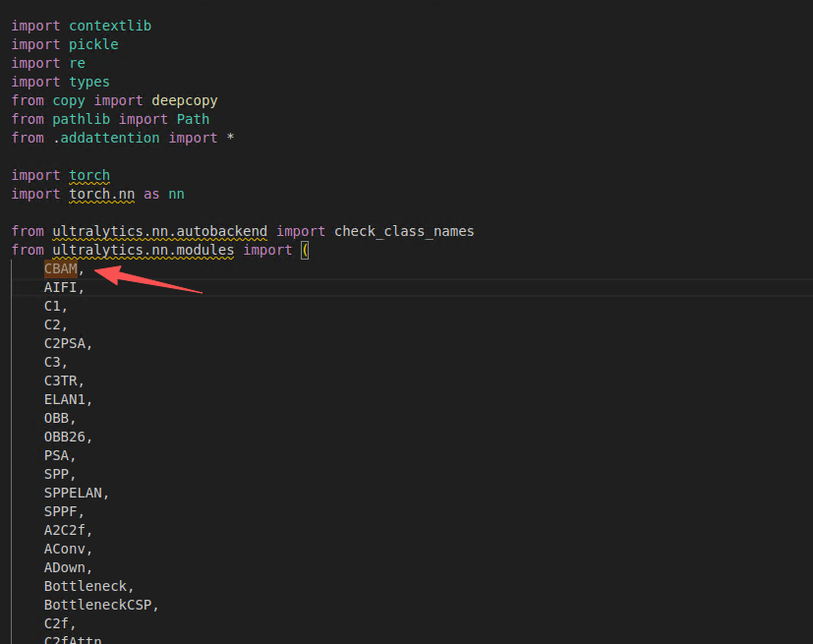This screenshot has width=813, height=644.
Task: Click the SPPELAN import entry
Action: pos(73,493)
